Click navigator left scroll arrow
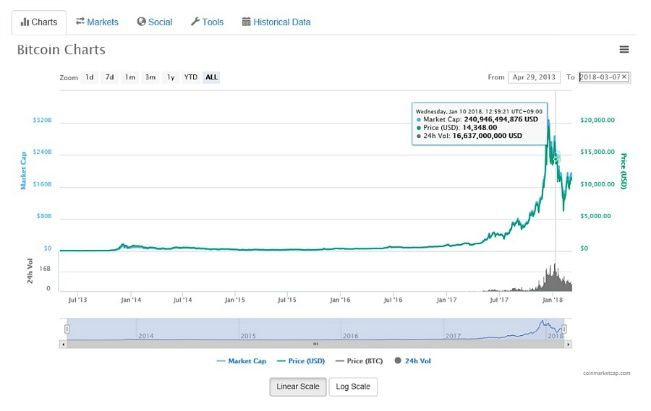The width and height of the screenshot is (651, 411). coord(63,344)
